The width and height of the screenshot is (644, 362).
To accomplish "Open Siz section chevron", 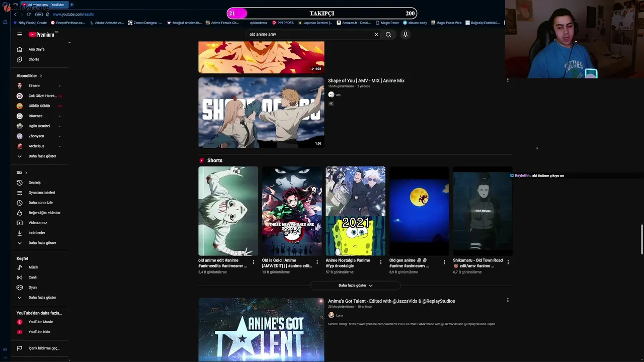I will [26, 173].
